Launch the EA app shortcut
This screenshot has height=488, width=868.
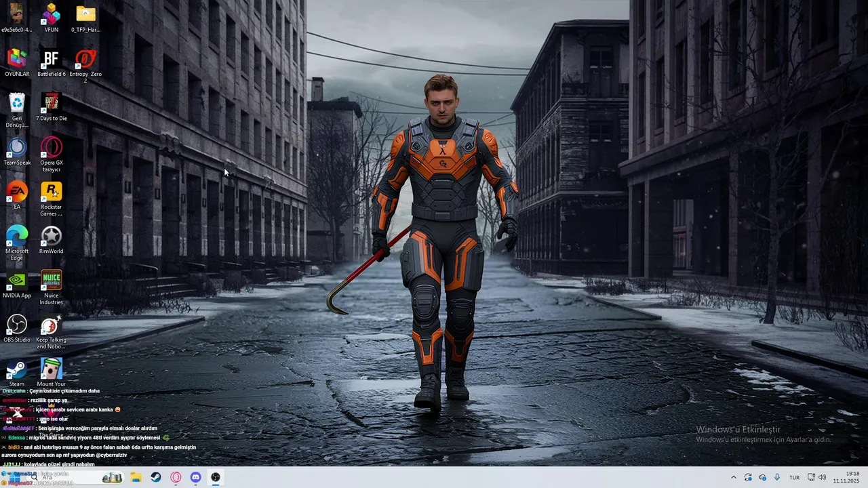pos(17,195)
